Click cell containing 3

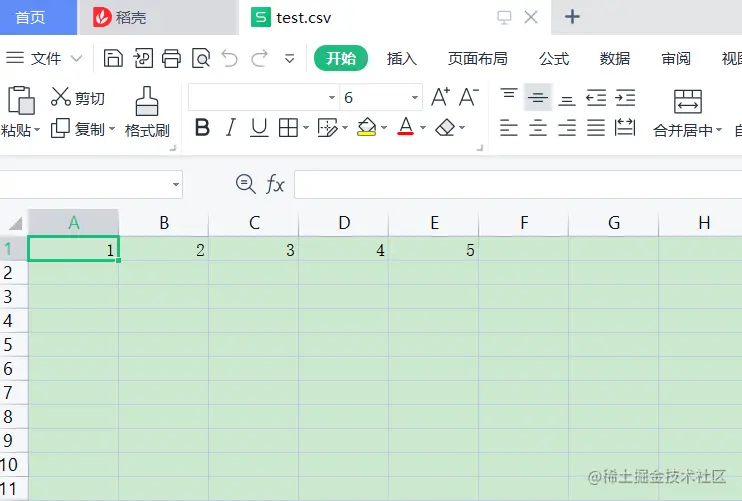click(254, 249)
